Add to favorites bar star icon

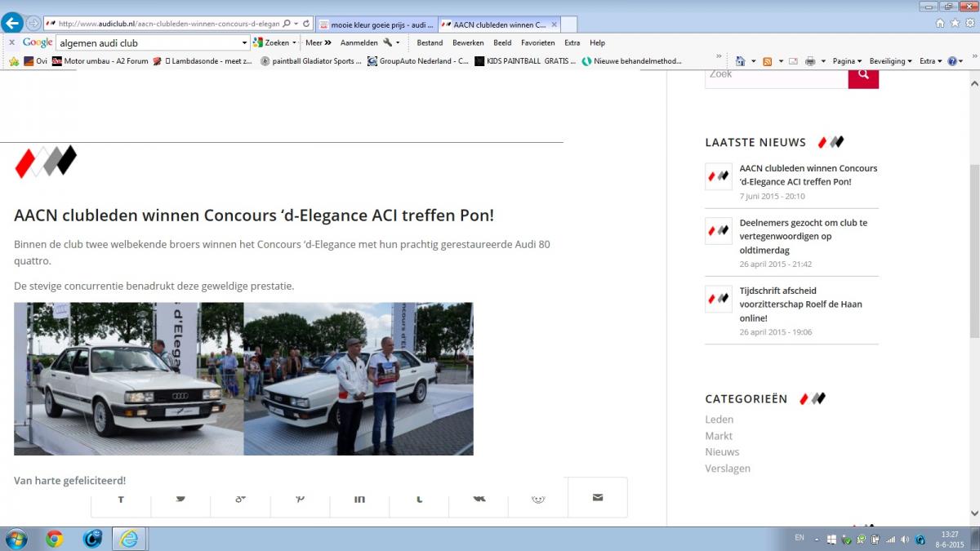coord(13,61)
